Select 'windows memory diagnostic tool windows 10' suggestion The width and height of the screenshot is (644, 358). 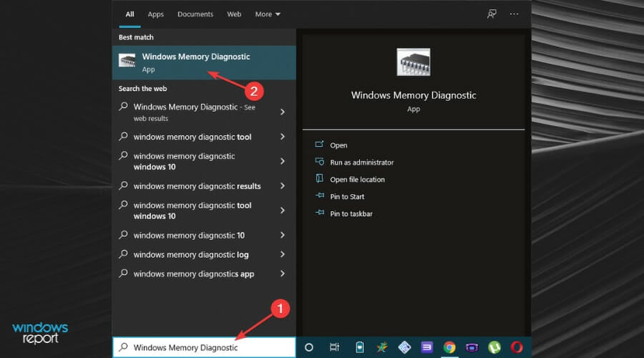(204, 211)
